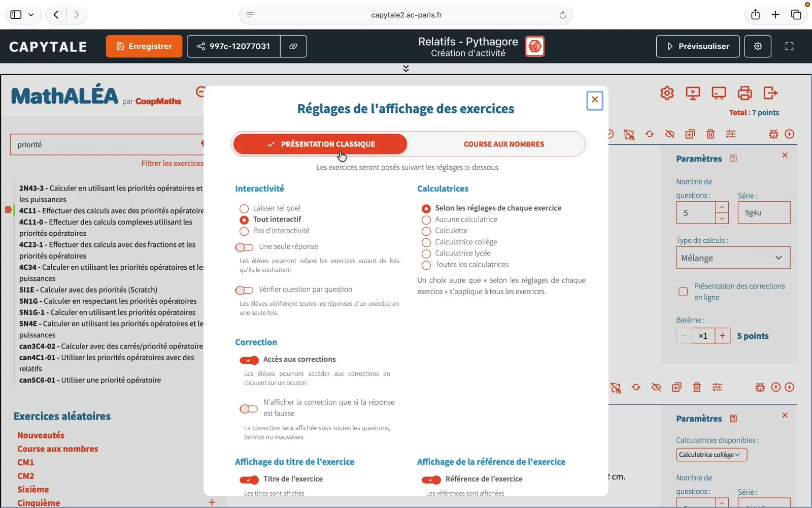812x508 pixels.
Task: Collapse the Capytale header with double chevron
Action: click(x=406, y=69)
